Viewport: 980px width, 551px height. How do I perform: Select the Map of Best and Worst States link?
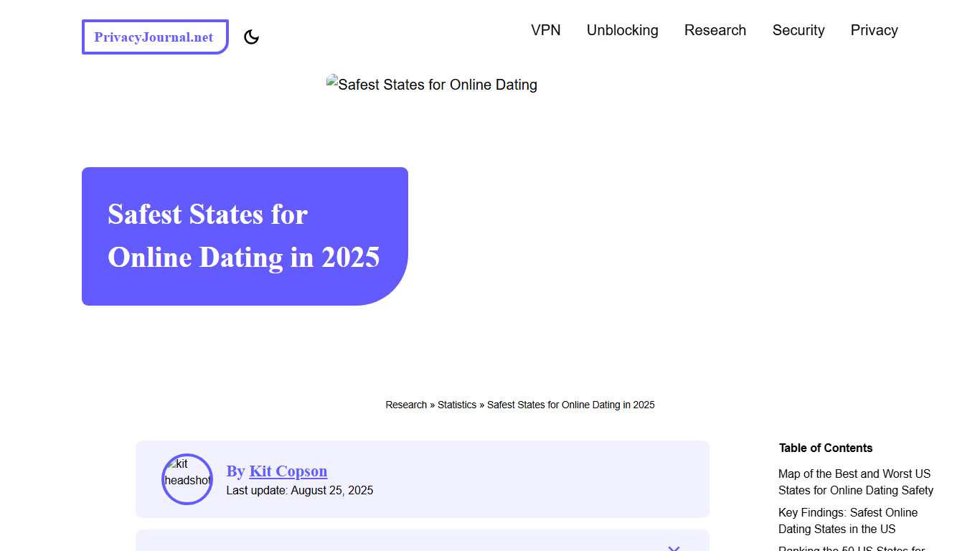coord(855,481)
